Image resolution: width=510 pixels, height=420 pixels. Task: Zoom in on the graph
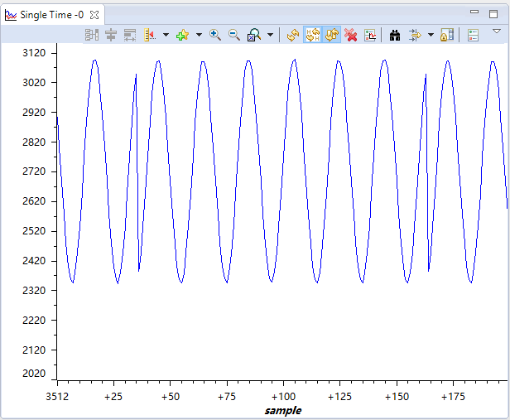click(x=215, y=35)
